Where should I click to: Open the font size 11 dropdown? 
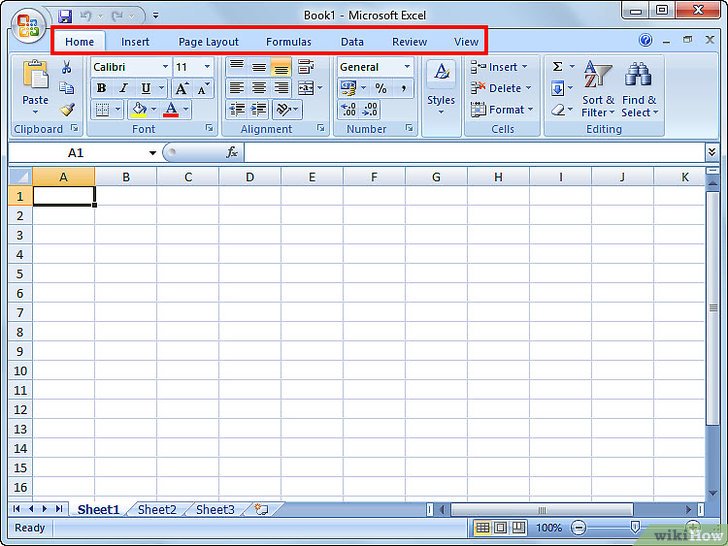point(207,67)
